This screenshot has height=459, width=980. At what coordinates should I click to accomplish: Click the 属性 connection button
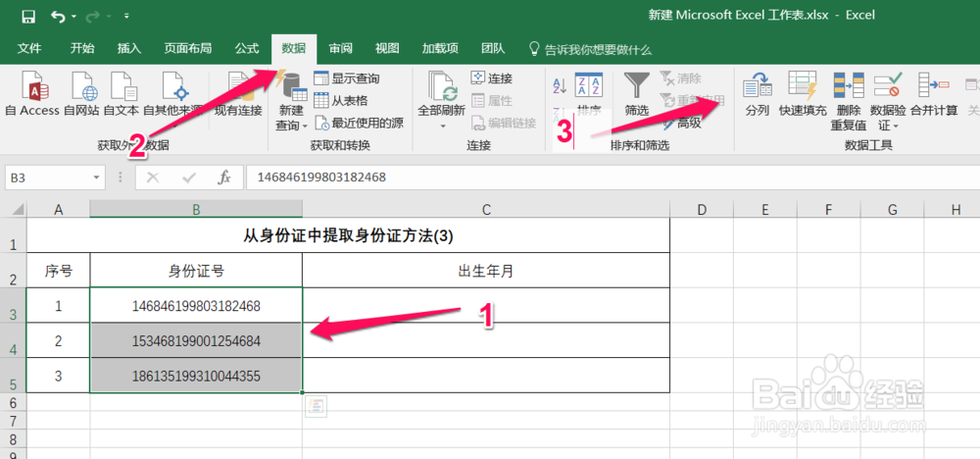pos(492,101)
